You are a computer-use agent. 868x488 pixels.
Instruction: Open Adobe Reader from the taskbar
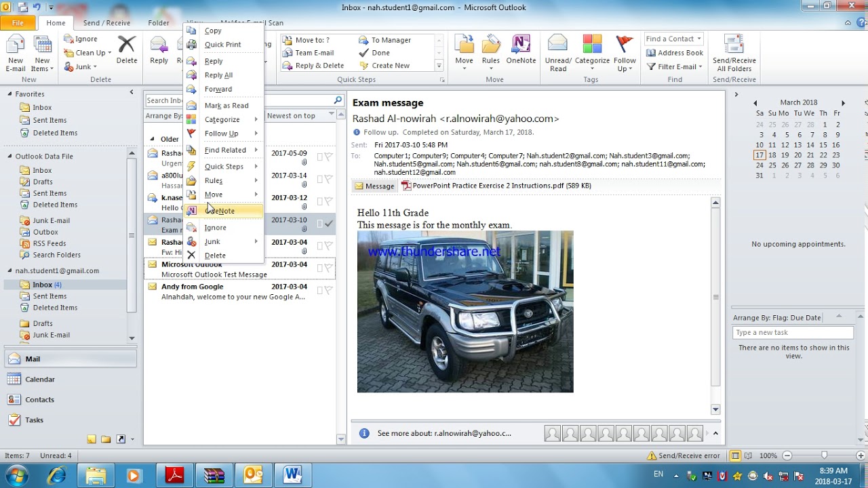click(174, 476)
